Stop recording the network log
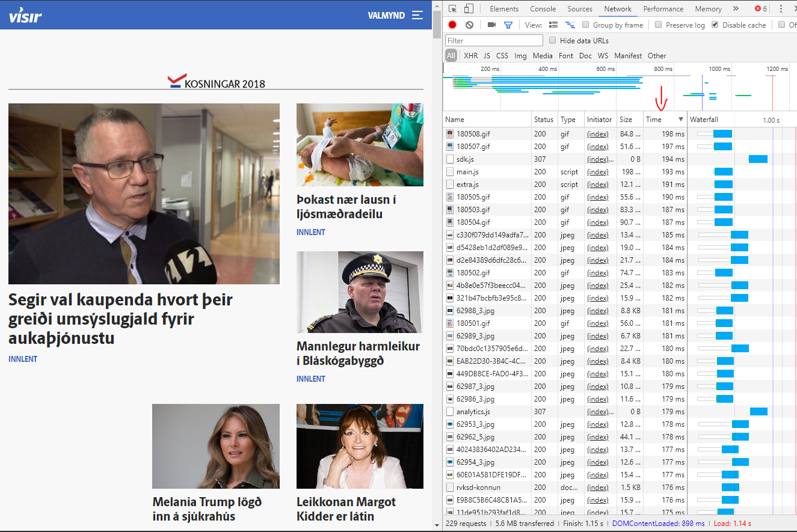 (x=452, y=25)
